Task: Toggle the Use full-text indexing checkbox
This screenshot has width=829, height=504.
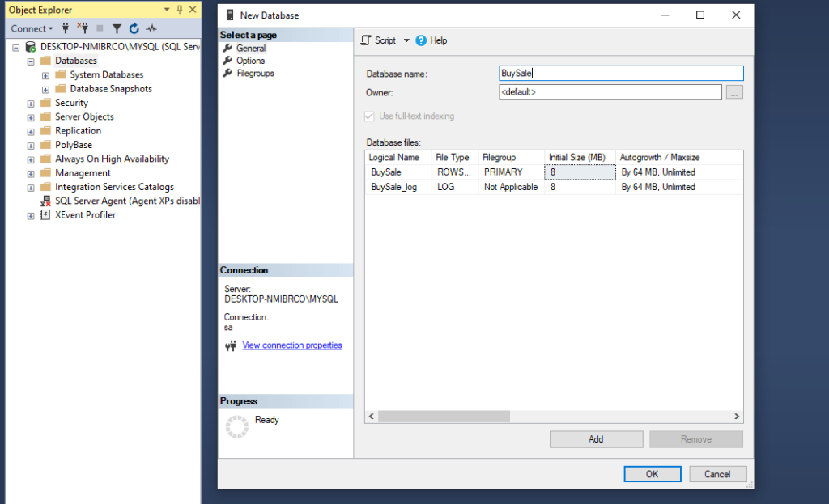Action: 370,115
